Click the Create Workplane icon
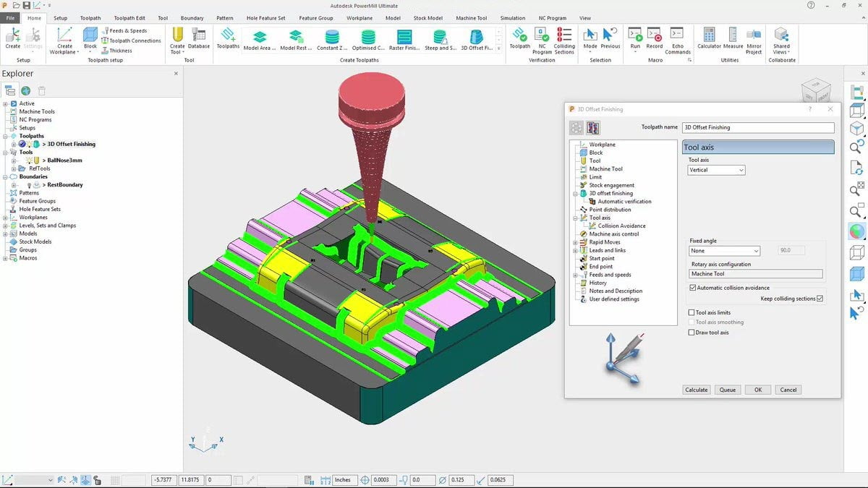The image size is (868, 488). [x=64, y=40]
